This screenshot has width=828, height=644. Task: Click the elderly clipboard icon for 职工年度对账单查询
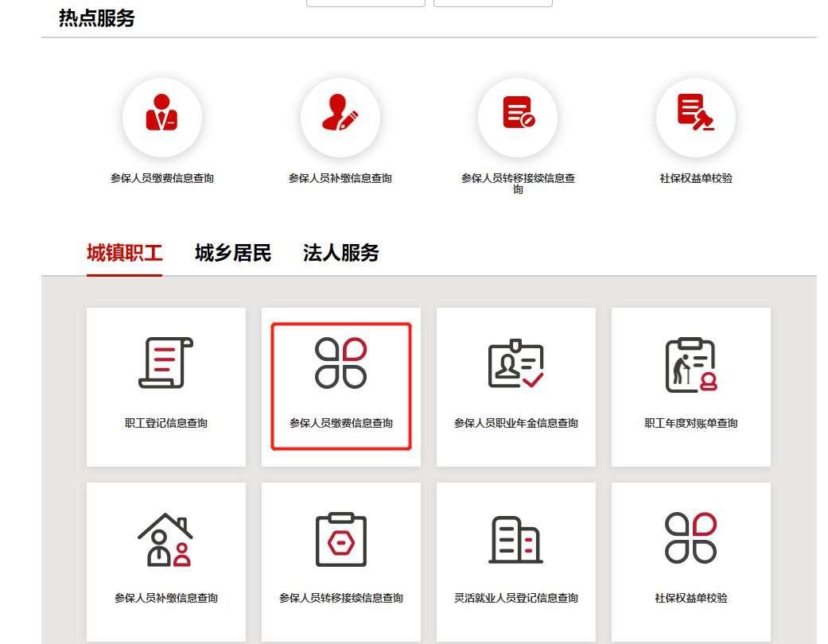(691, 365)
